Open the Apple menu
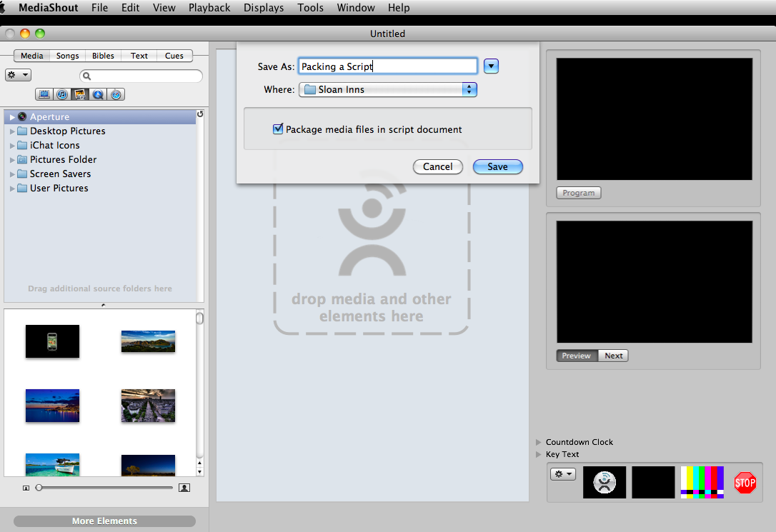776x532 pixels. click(2, 7)
